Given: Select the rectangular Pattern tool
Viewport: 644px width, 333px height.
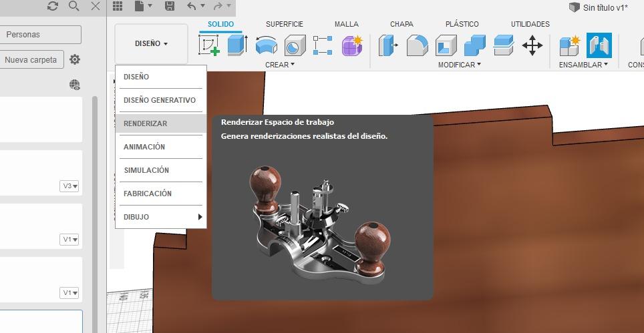Looking at the screenshot, I should pyautogui.click(x=323, y=45).
